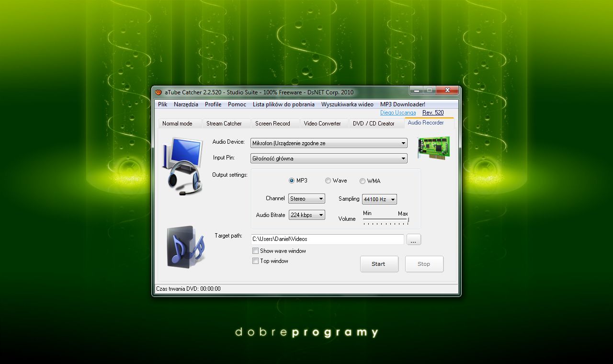Select MP3 output format
The height and width of the screenshot is (364, 613).
298,181
